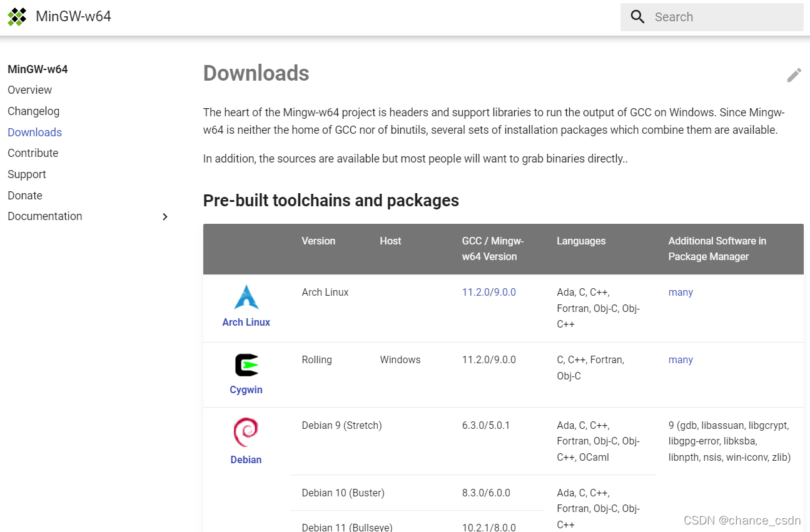Click the pencil edit page icon
Viewport: 810px width, 532px height.
(x=794, y=75)
